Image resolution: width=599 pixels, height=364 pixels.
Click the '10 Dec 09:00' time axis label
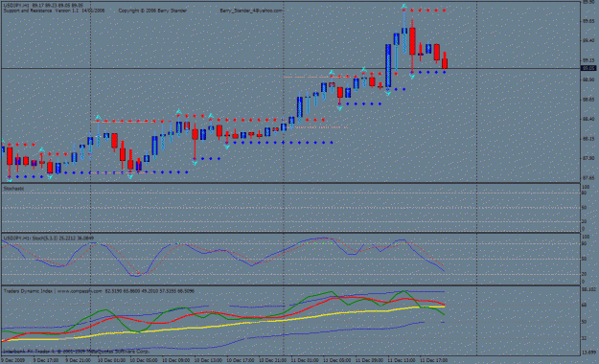(175, 360)
